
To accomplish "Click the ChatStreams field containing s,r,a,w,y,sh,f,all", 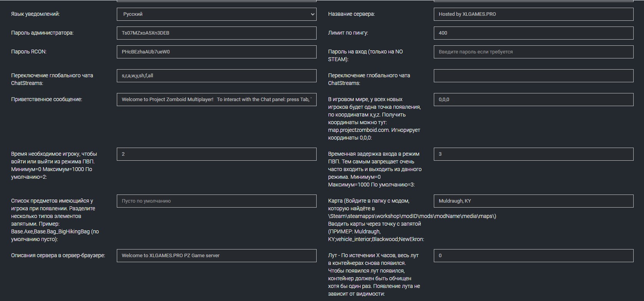I will [x=216, y=76].
